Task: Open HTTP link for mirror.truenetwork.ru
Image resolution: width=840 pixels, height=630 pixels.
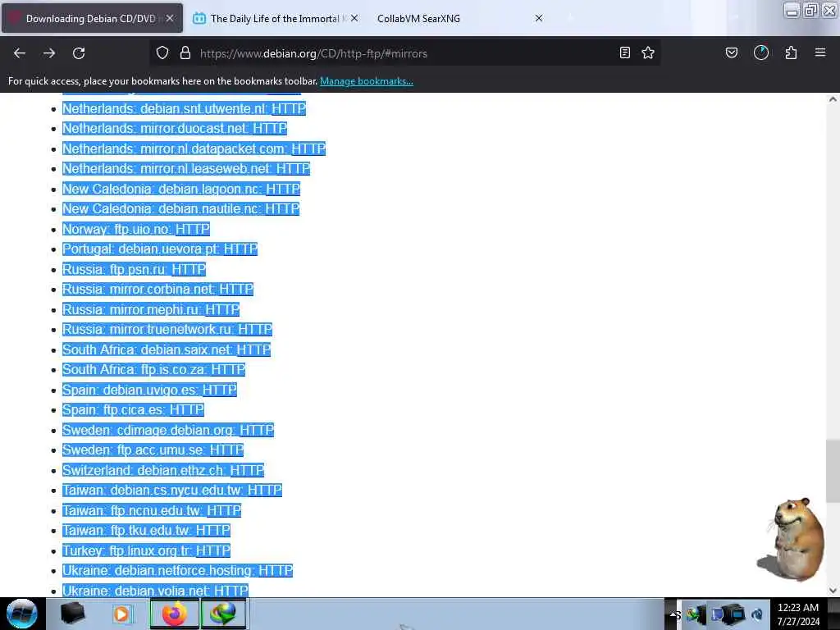Action: point(255,330)
